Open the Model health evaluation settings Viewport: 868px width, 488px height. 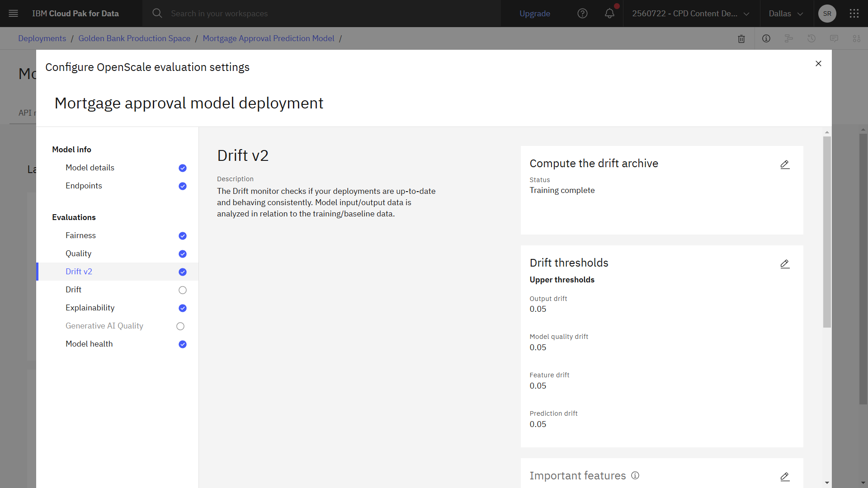pos(89,344)
